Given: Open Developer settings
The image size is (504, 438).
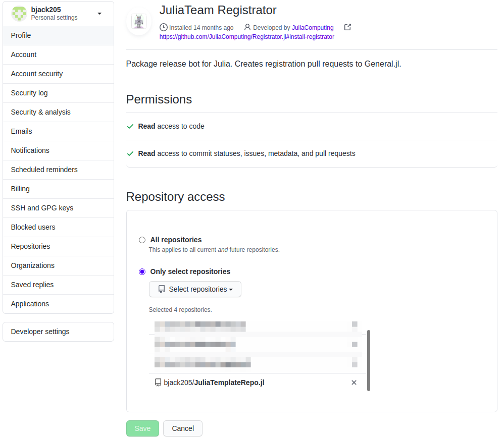Looking at the screenshot, I should tap(40, 332).
